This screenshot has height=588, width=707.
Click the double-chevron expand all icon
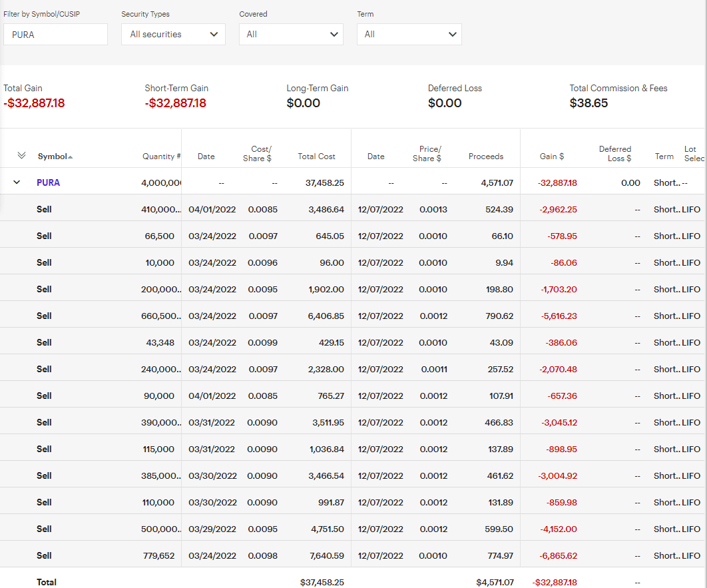coord(21,156)
